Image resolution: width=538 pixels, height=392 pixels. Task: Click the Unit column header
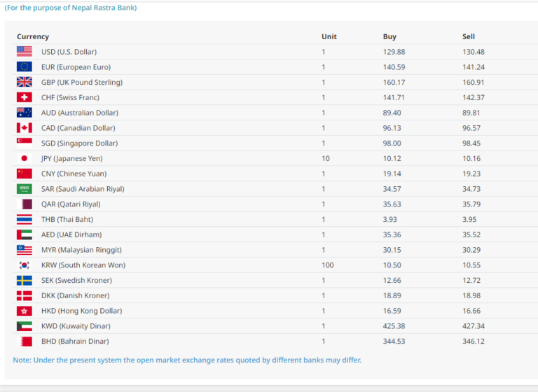click(x=329, y=36)
